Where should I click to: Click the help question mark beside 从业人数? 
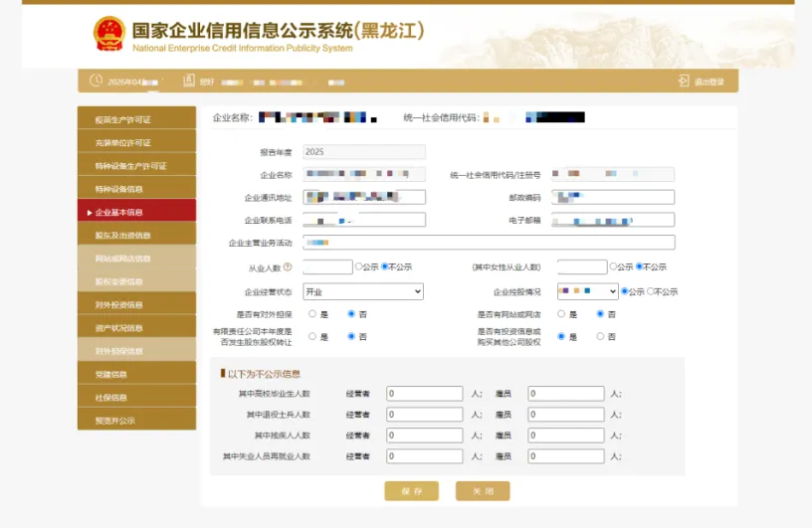pos(288,267)
